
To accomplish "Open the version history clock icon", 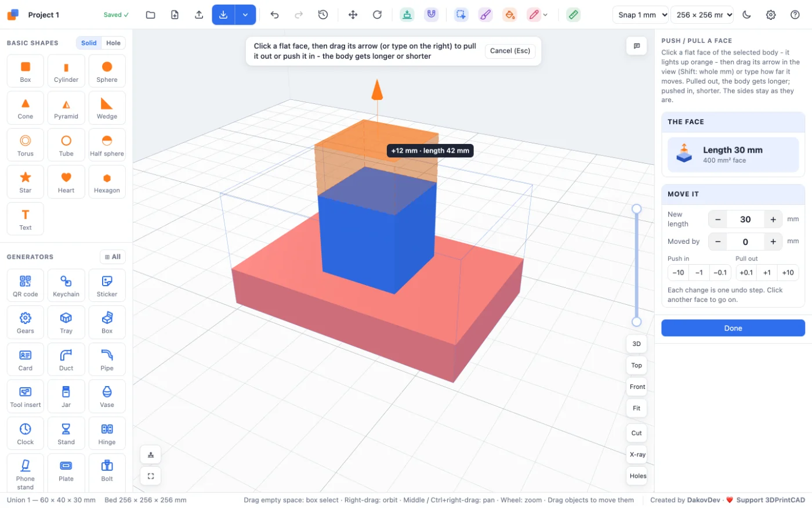I will click(323, 15).
